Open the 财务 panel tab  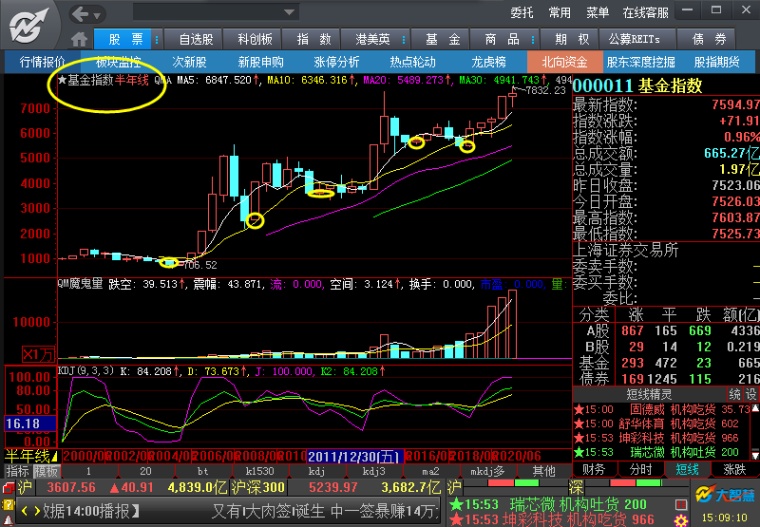pos(593,469)
